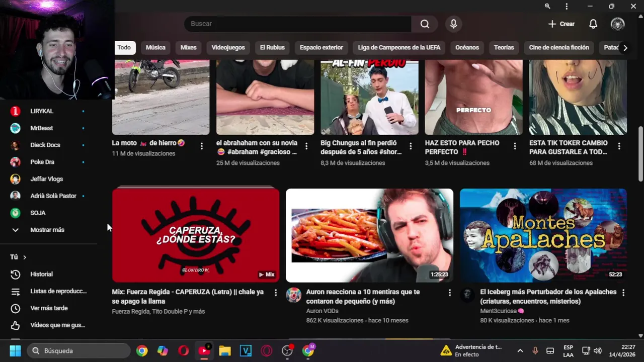Select the El Rubius filter chip
This screenshot has width=644, height=362.
[x=272, y=47]
